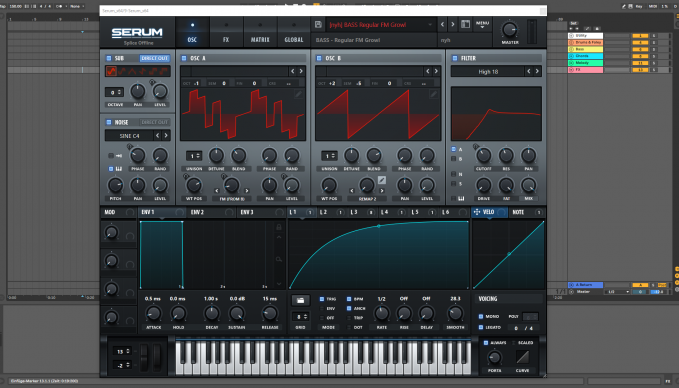Toggle the MONO voicing checkbox
This screenshot has height=388, width=679.
point(481,317)
